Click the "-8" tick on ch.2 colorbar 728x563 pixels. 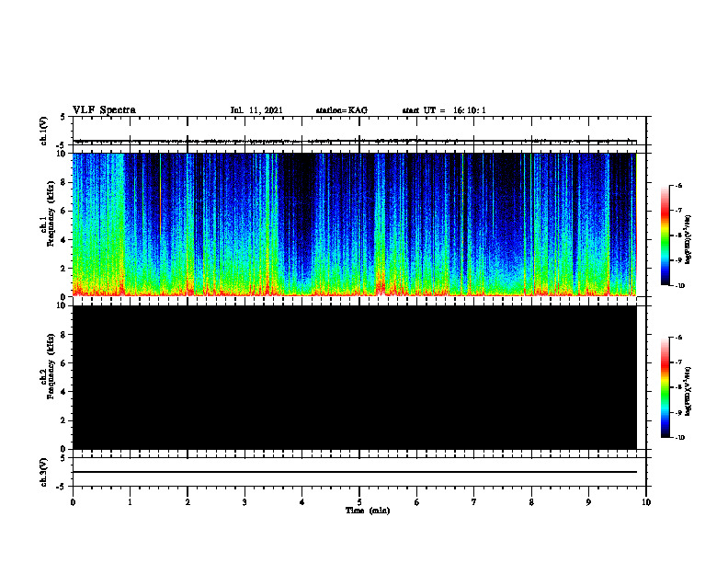678,387
